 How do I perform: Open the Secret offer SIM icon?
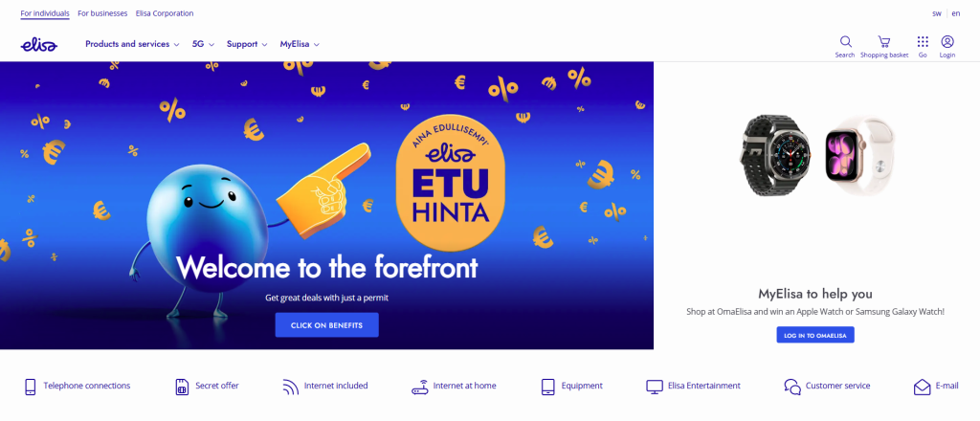click(x=182, y=387)
